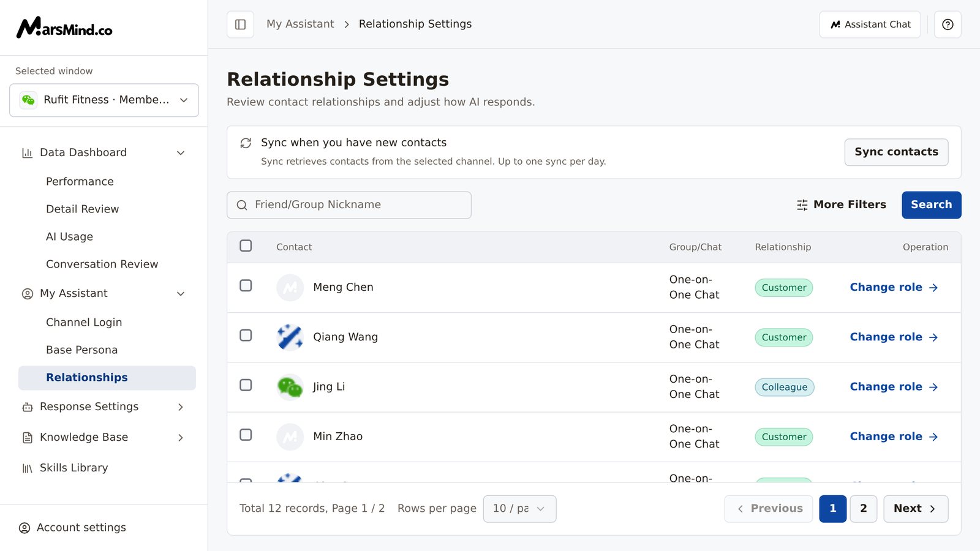Click the Response Settings robot icon
980x551 pixels.
pyautogui.click(x=27, y=407)
